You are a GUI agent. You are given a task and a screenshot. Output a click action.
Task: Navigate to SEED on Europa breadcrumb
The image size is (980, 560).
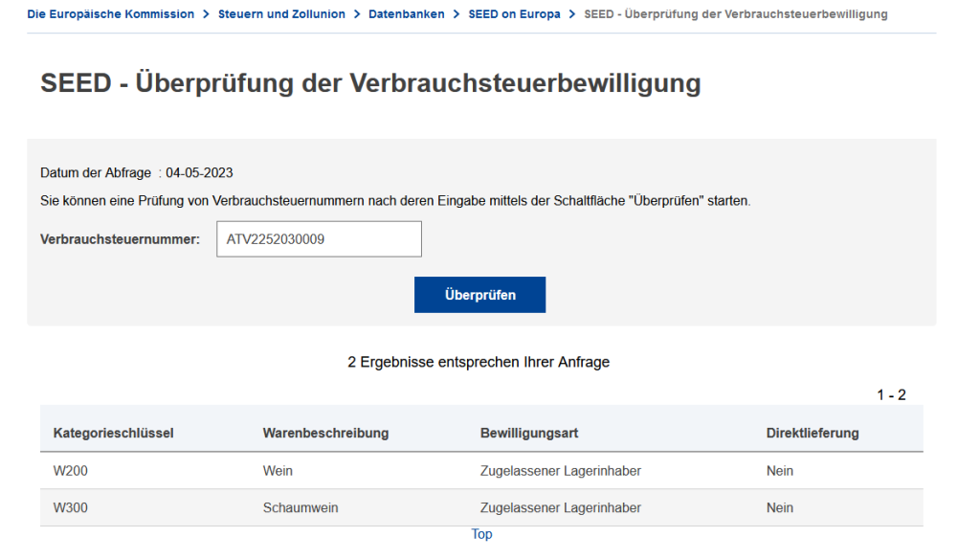click(x=514, y=13)
